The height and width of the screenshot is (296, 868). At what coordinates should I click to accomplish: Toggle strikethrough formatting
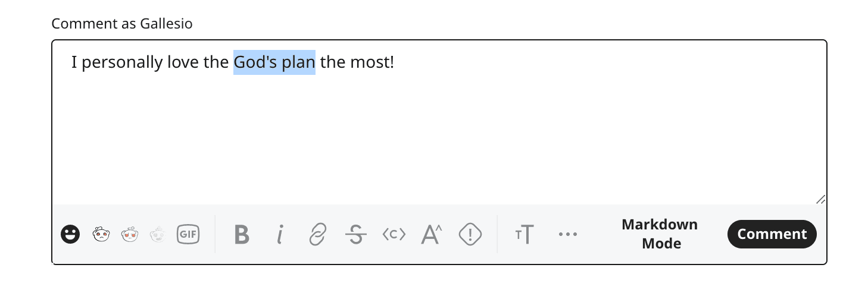356,234
